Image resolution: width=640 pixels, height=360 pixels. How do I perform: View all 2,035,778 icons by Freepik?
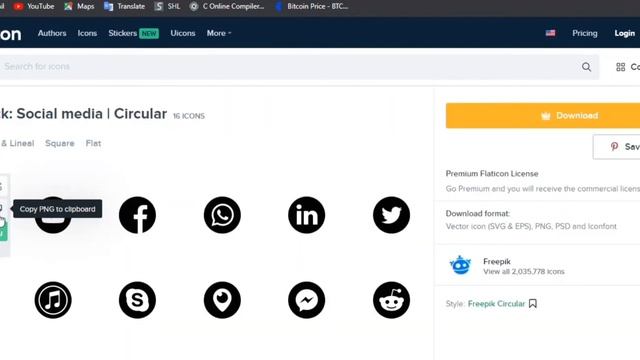pos(524,271)
